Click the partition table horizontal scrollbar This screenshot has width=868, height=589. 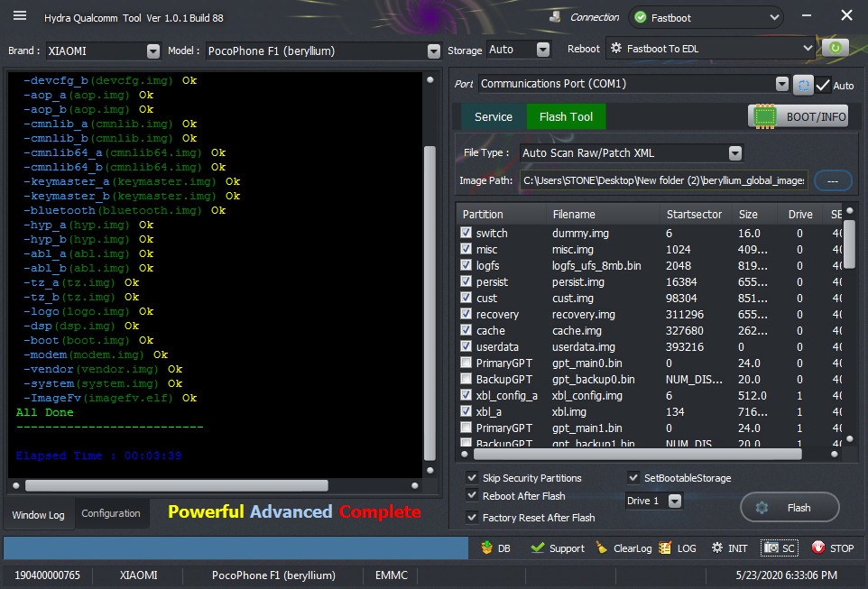[637, 455]
